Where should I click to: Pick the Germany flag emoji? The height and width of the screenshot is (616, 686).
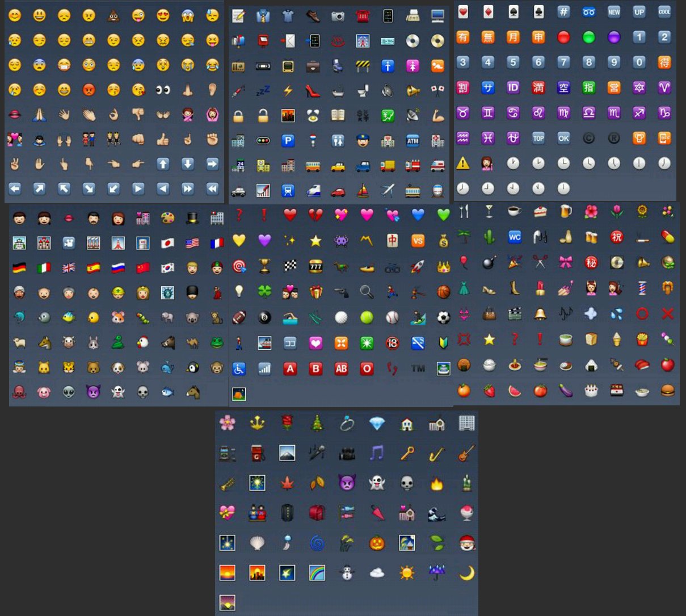click(19, 267)
